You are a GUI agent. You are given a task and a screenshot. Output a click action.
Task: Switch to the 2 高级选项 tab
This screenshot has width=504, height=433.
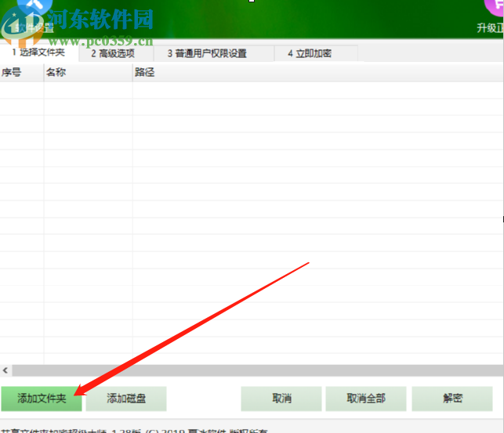click(116, 53)
